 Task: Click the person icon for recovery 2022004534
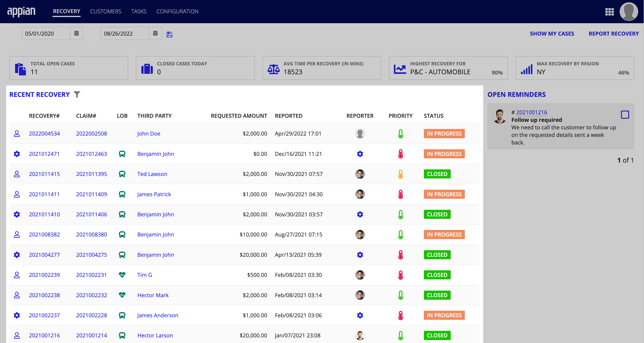click(17, 133)
